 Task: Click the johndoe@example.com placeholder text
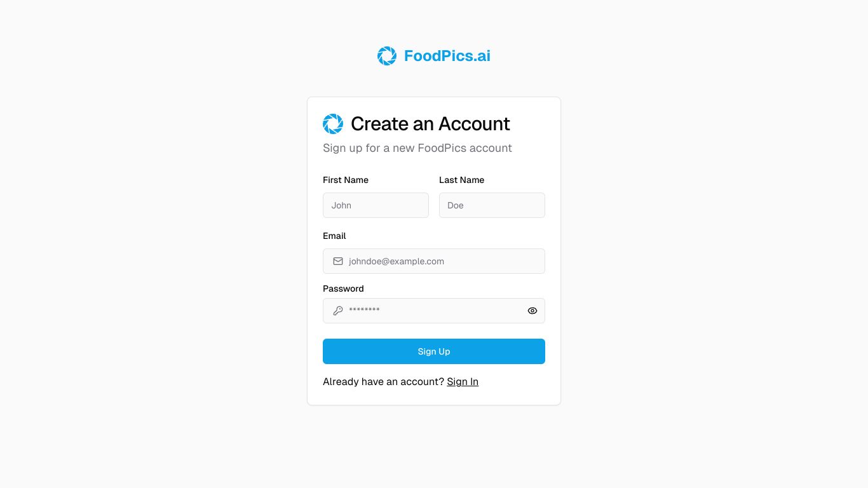coord(397,261)
